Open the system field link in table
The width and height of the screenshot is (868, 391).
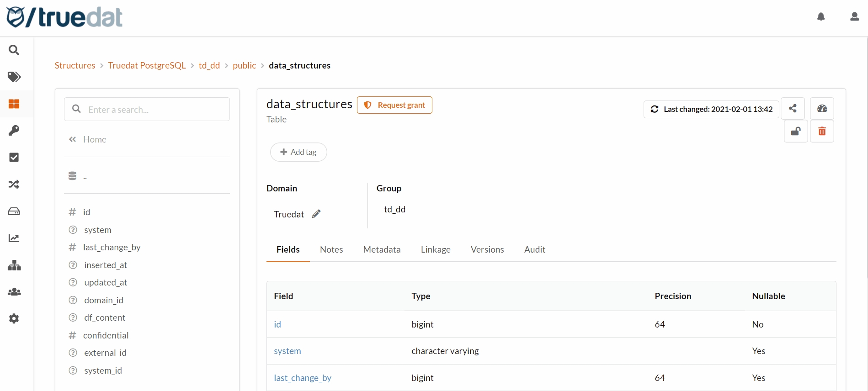(x=287, y=351)
